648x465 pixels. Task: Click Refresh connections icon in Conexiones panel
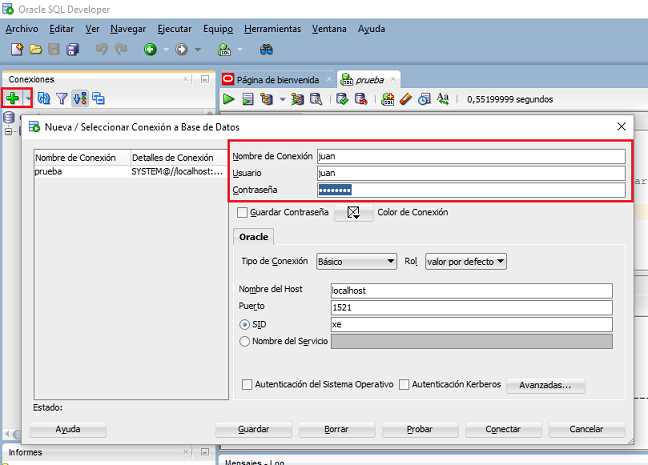[44, 98]
